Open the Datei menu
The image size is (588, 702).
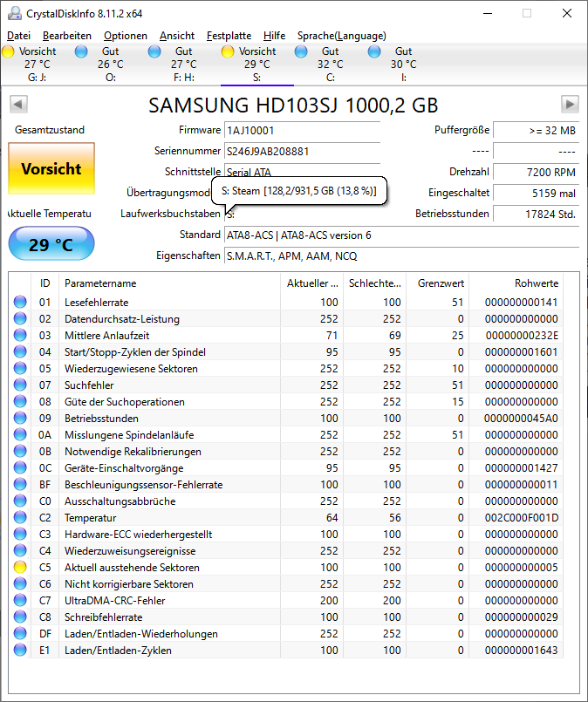click(x=19, y=36)
